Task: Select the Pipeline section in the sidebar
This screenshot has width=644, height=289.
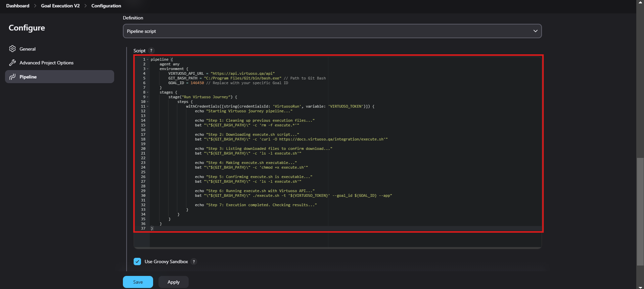Action: point(59,76)
